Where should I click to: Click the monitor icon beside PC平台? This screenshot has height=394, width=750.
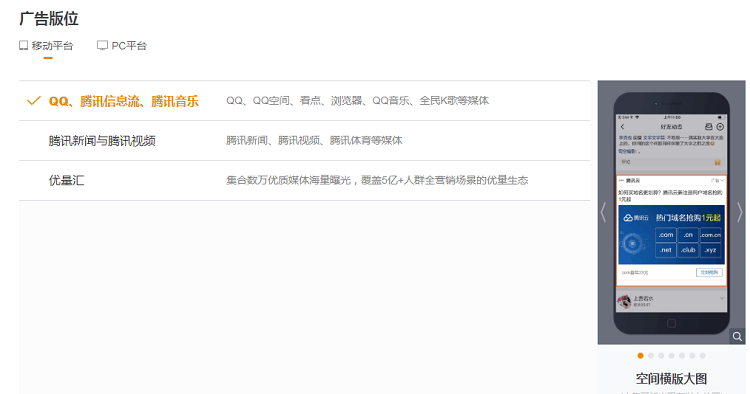pos(102,45)
